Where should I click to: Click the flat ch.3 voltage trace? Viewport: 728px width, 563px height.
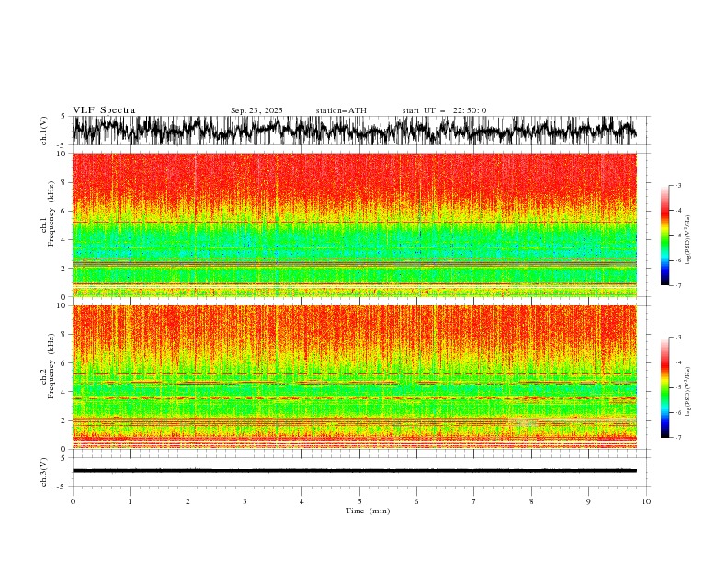(354, 471)
